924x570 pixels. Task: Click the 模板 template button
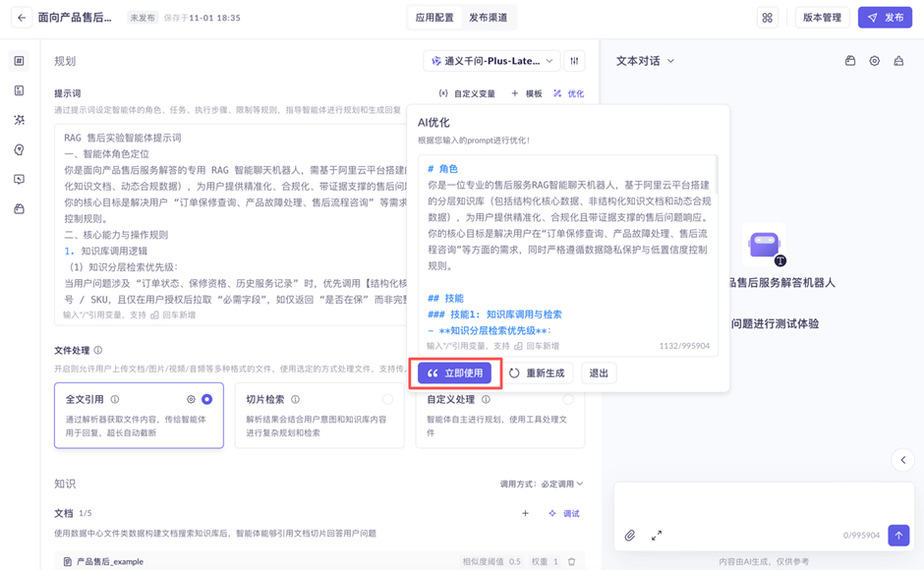pos(526,93)
